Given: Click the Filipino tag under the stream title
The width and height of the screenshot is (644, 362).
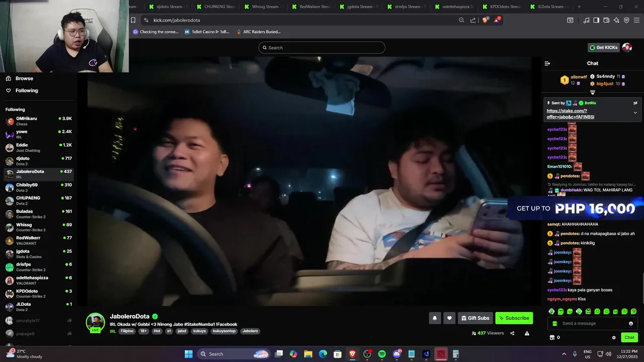Looking at the screenshot, I should (127, 331).
